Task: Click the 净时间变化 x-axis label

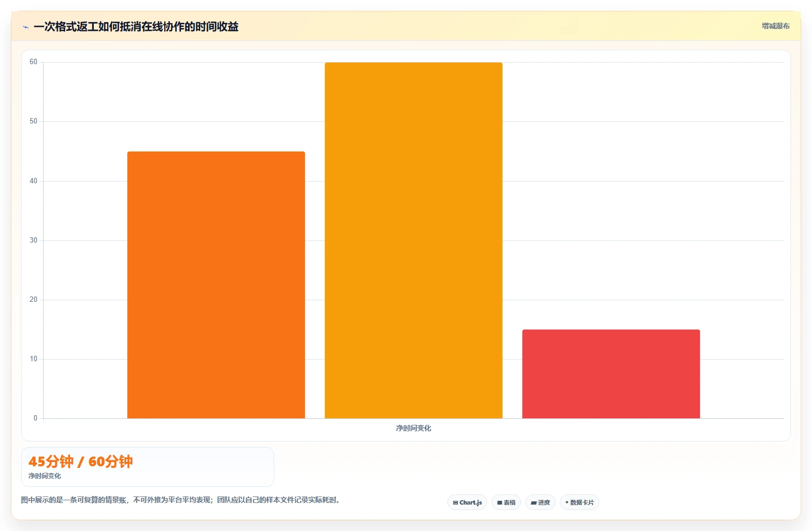Action: click(x=413, y=428)
